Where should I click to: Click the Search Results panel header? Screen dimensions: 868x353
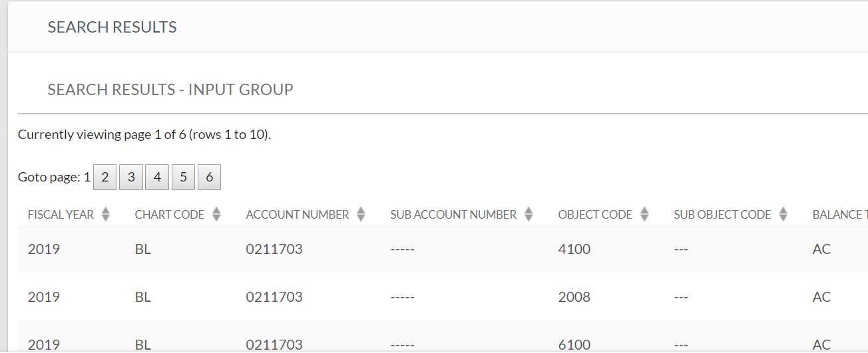[112, 27]
